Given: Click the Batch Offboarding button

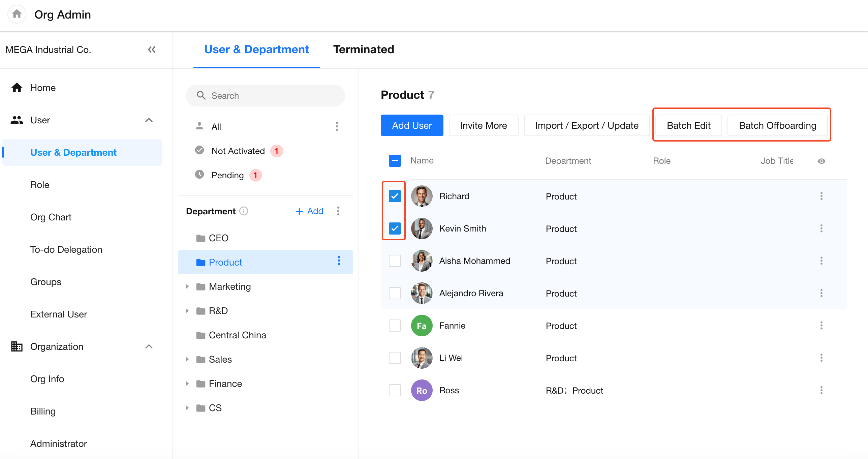Looking at the screenshot, I should tap(777, 125).
